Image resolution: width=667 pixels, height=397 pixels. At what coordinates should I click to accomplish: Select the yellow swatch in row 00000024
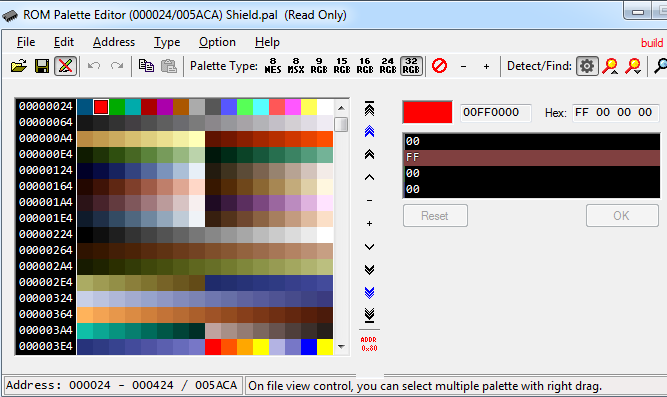(309, 107)
